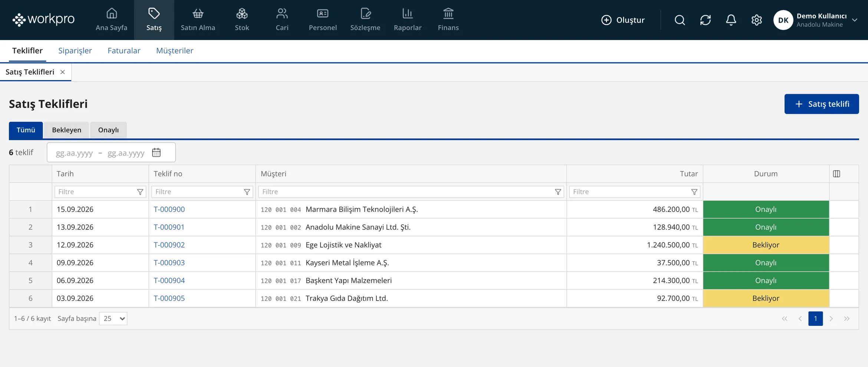868x367 pixels.
Task: Open the settings gear icon
Action: tap(756, 20)
